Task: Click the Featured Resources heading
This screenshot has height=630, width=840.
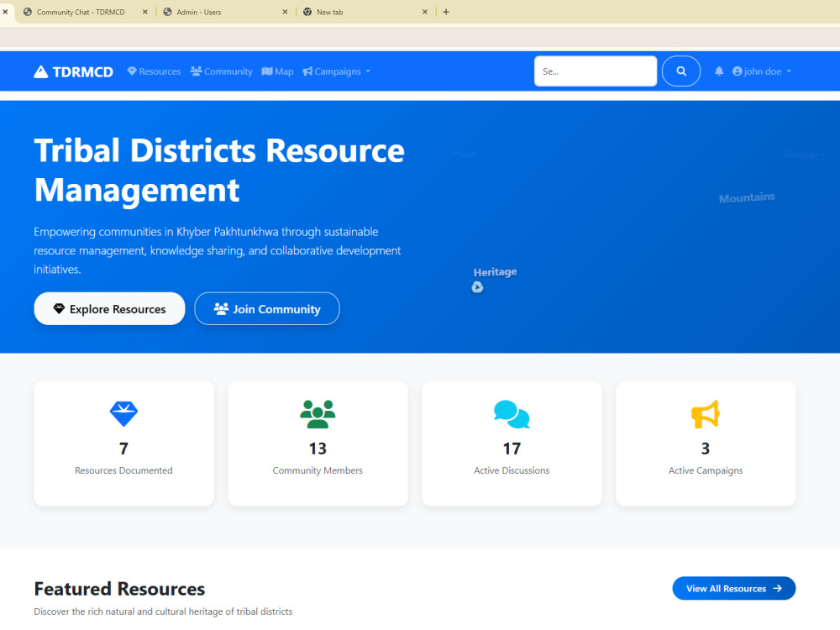Action: pos(119,589)
